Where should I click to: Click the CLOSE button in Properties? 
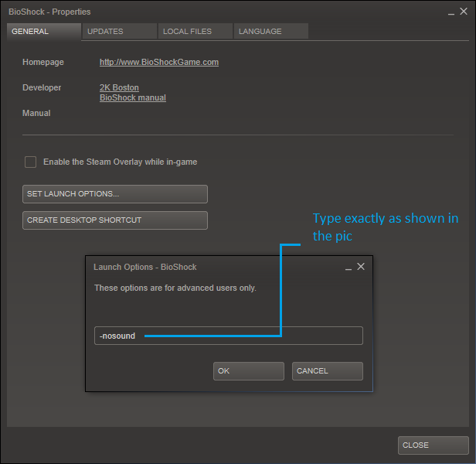click(x=433, y=445)
